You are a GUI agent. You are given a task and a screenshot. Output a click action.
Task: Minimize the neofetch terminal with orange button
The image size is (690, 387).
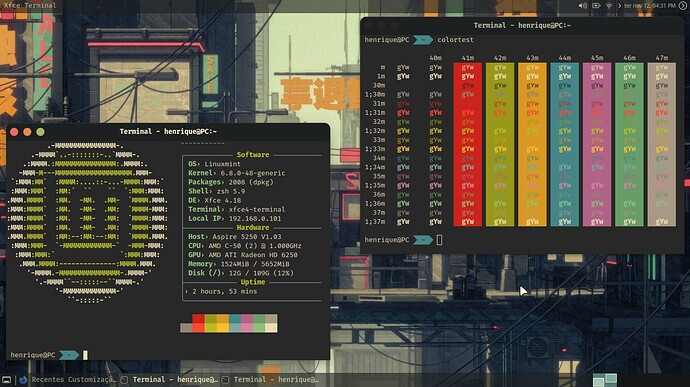[x=27, y=132]
